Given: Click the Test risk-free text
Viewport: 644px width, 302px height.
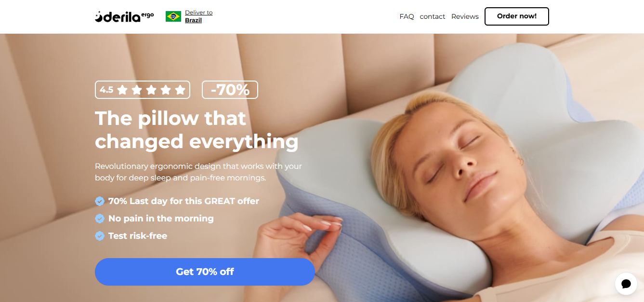Looking at the screenshot, I should tap(138, 236).
